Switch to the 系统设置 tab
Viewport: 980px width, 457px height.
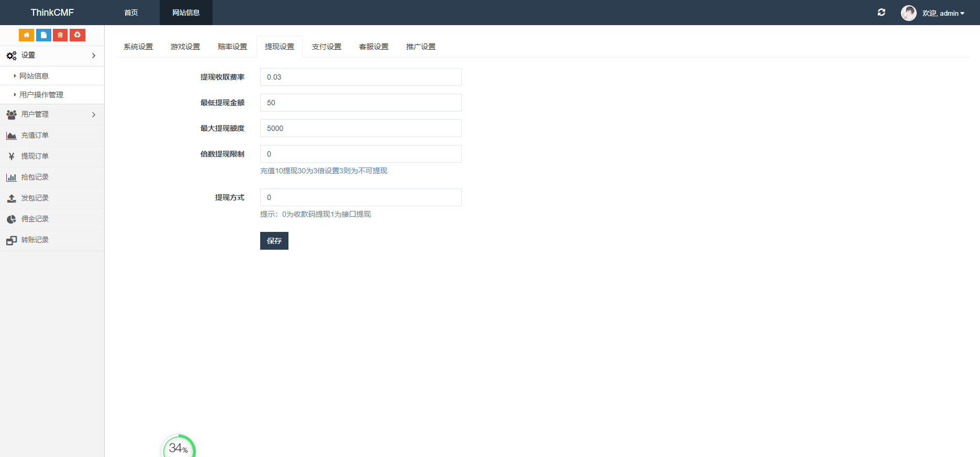pyautogui.click(x=138, y=47)
